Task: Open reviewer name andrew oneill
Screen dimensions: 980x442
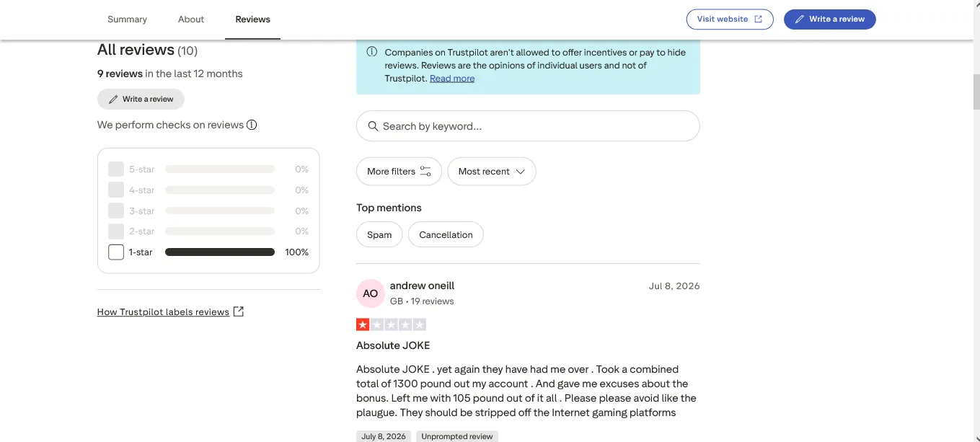Action: click(422, 286)
